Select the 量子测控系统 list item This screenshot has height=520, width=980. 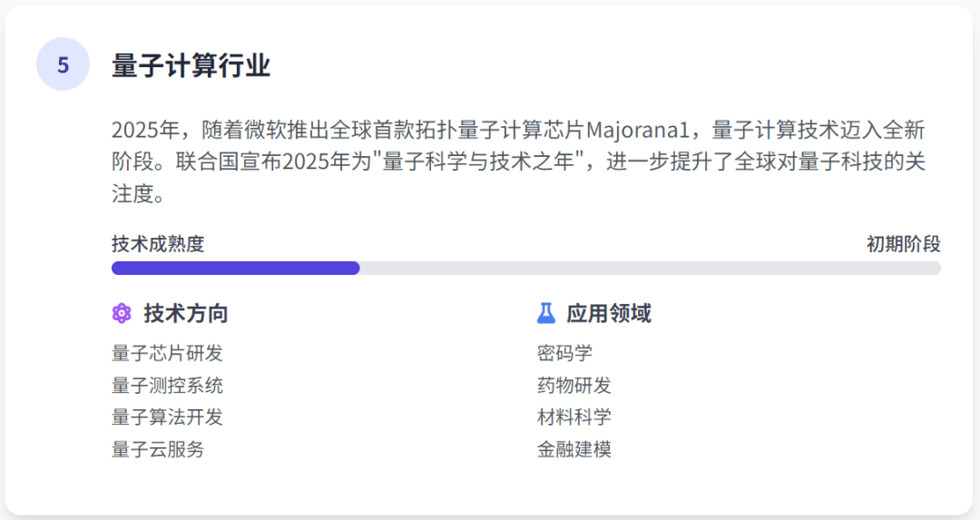tap(167, 385)
